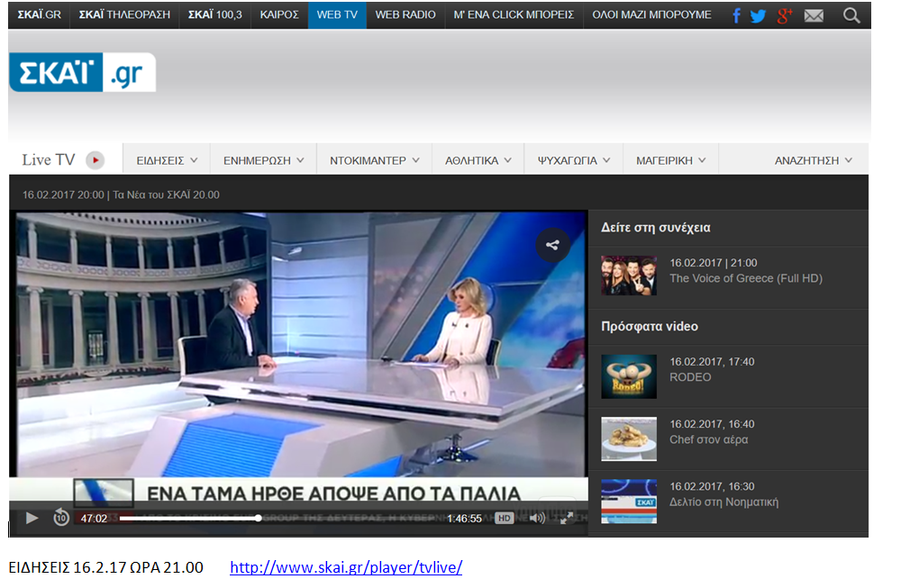Switch to the WEB RADIO tab
Image resolution: width=910 pixels, height=588 pixels.
click(405, 15)
